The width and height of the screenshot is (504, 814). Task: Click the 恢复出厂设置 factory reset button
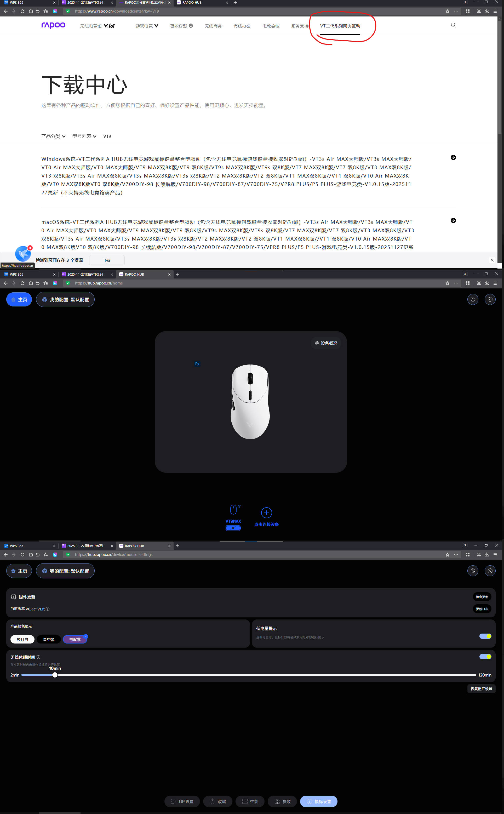pos(481,689)
